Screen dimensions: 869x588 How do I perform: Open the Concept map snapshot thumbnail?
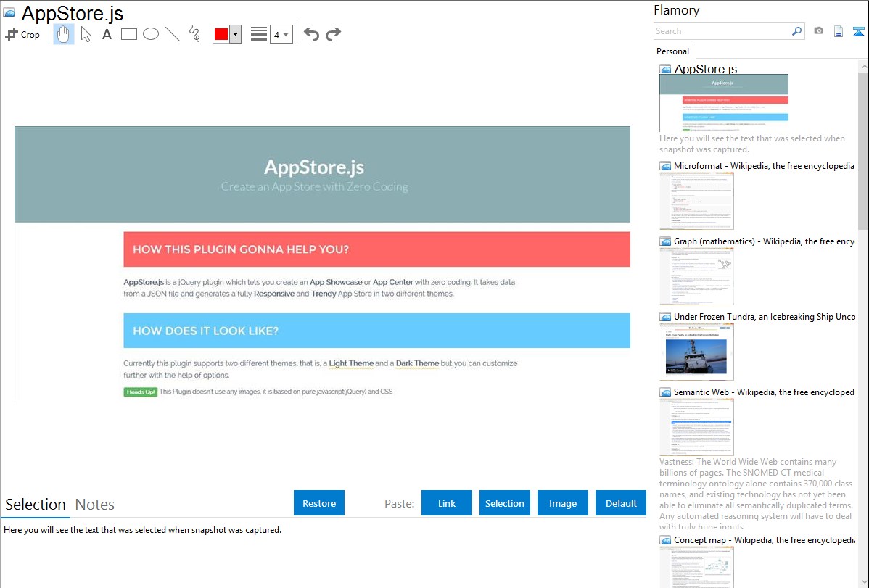point(696,567)
